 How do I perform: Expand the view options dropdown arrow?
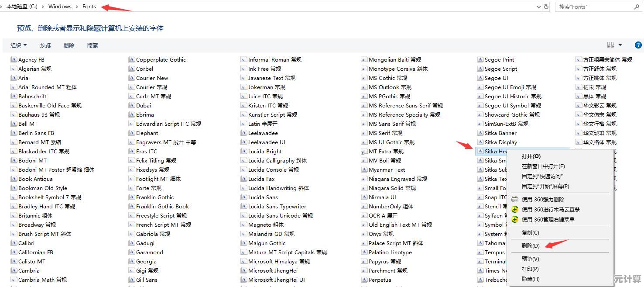620,45
